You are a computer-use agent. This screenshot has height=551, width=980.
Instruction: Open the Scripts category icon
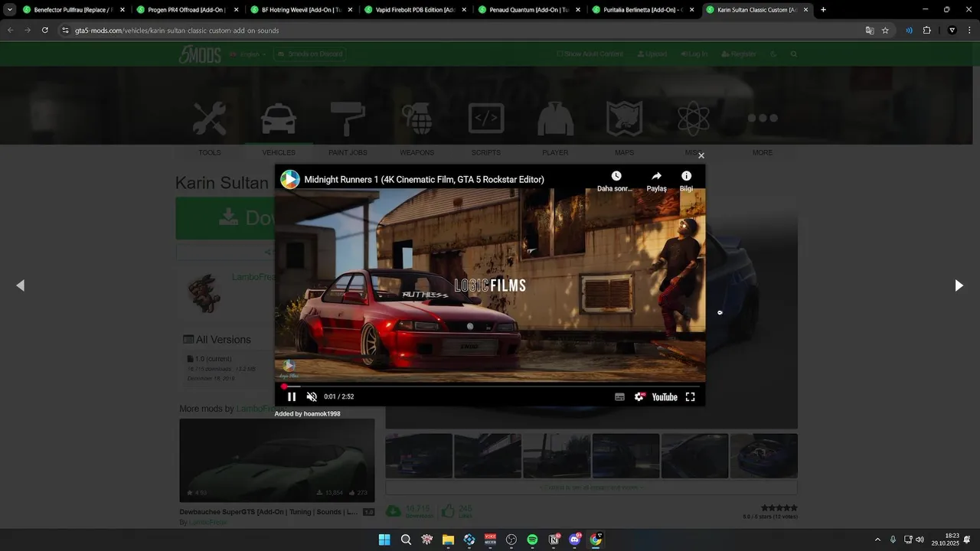click(x=486, y=119)
